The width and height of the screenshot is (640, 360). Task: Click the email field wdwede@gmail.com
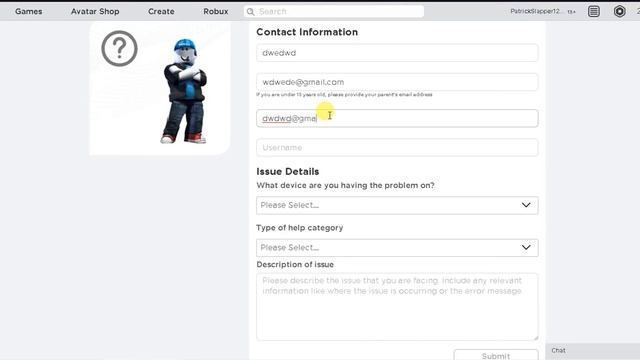[397, 82]
